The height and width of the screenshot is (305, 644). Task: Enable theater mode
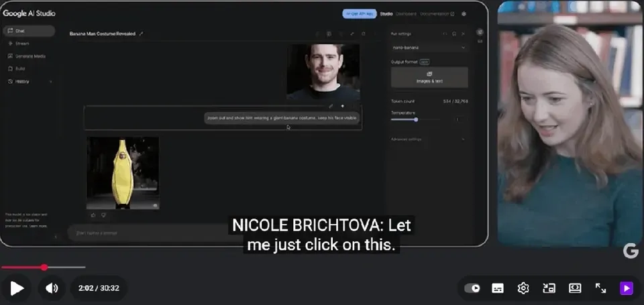[x=575, y=288]
